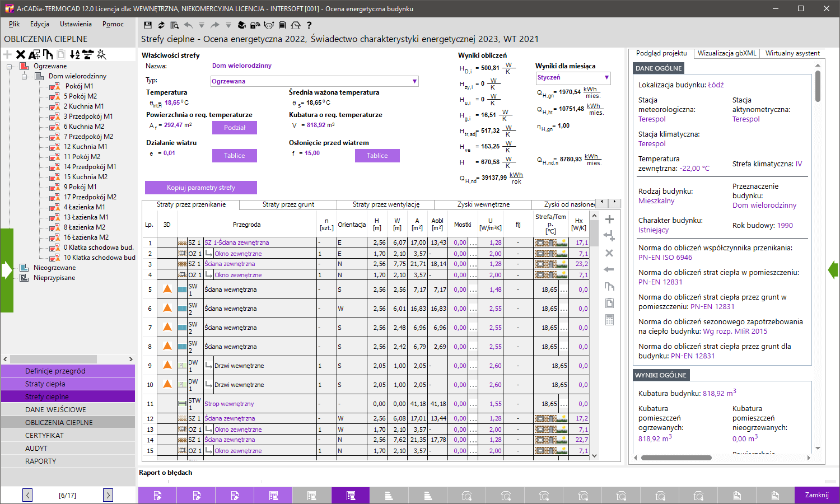Click the delete (X) icon above the zone tree
This screenshot has width=840, height=504.
pos(21,54)
